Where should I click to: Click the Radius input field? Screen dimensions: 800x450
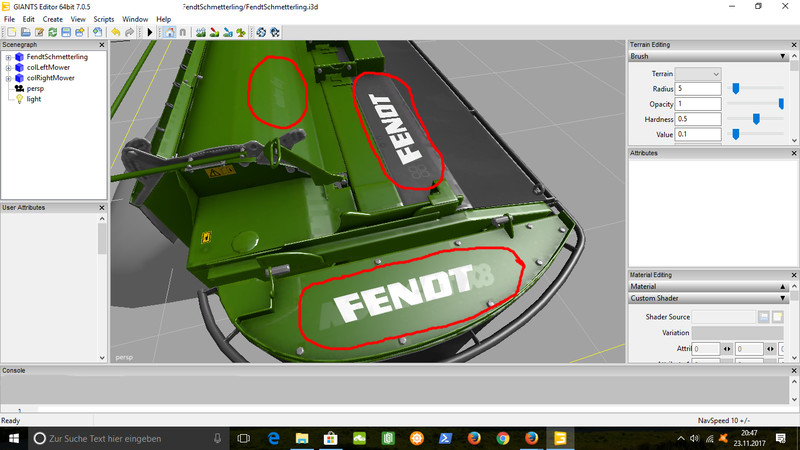699,89
